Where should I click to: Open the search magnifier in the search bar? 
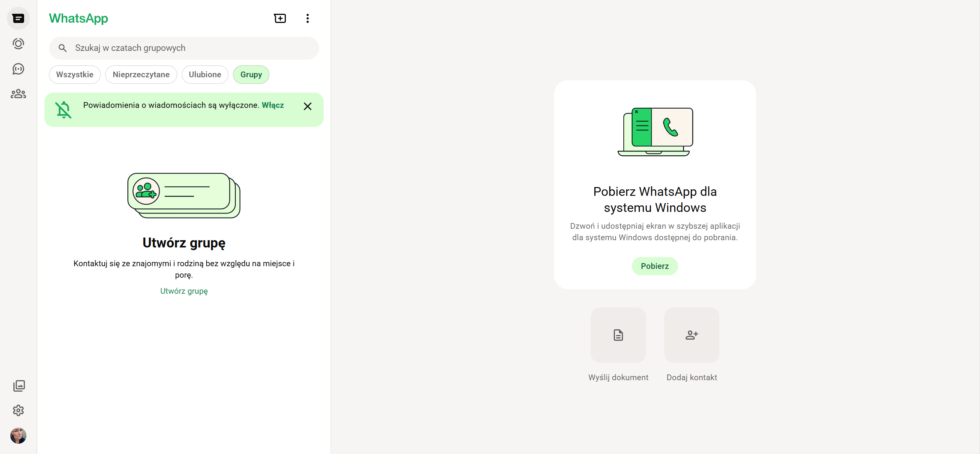(x=63, y=48)
